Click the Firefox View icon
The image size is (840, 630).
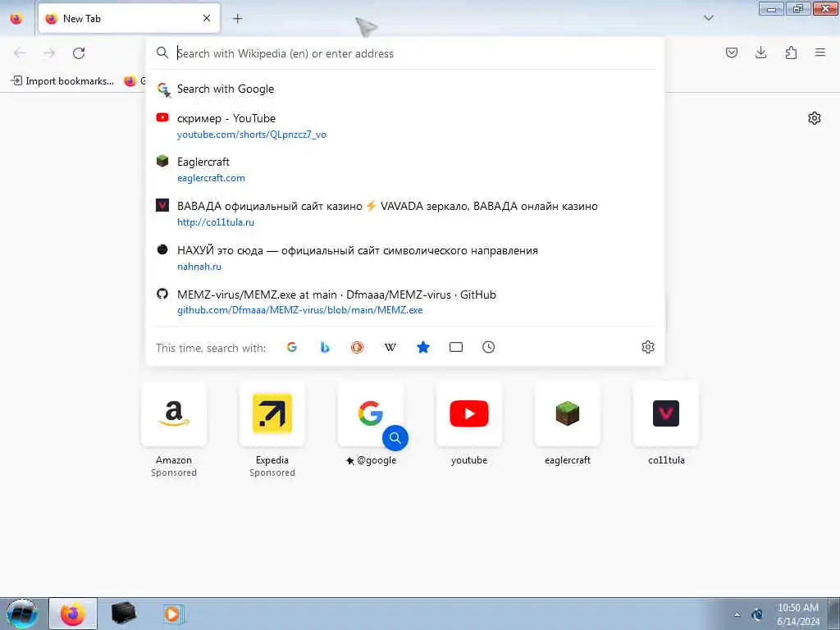(x=16, y=19)
